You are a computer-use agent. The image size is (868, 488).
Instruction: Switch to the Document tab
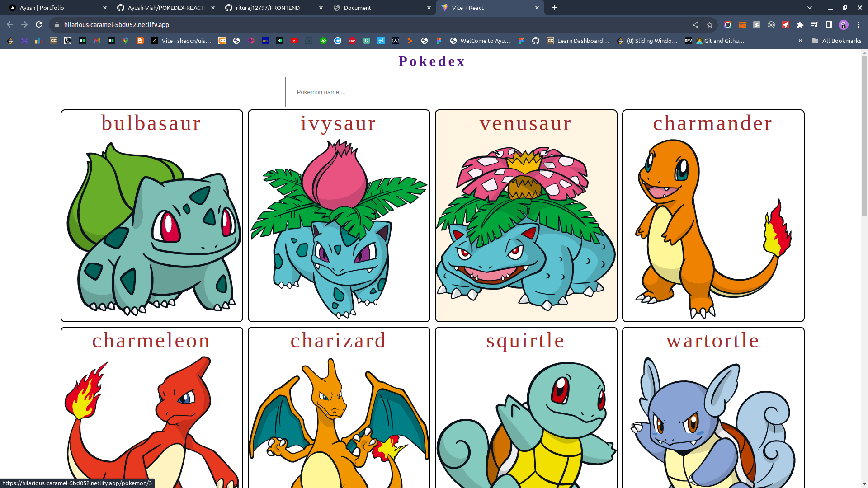[x=382, y=8]
